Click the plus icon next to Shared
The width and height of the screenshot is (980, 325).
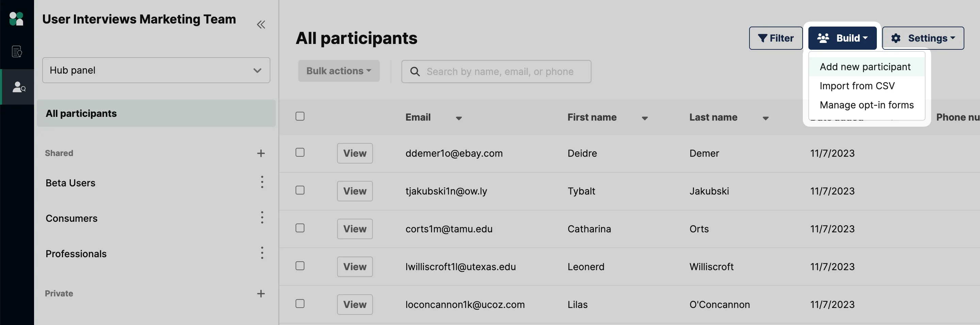pos(261,153)
